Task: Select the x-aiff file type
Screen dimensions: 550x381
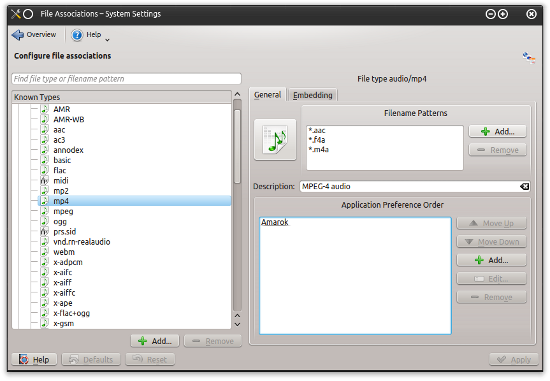Action: [x=62, y=282]
